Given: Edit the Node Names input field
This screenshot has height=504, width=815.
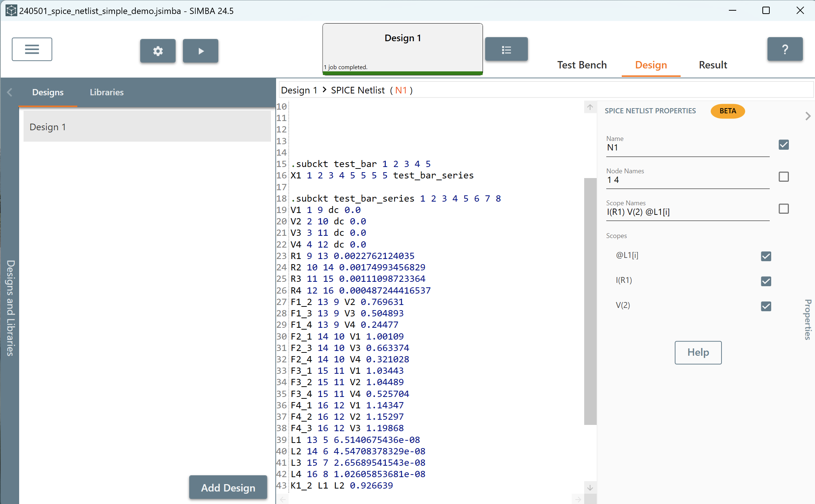Looking at the screenshot, I should (688, 180).
